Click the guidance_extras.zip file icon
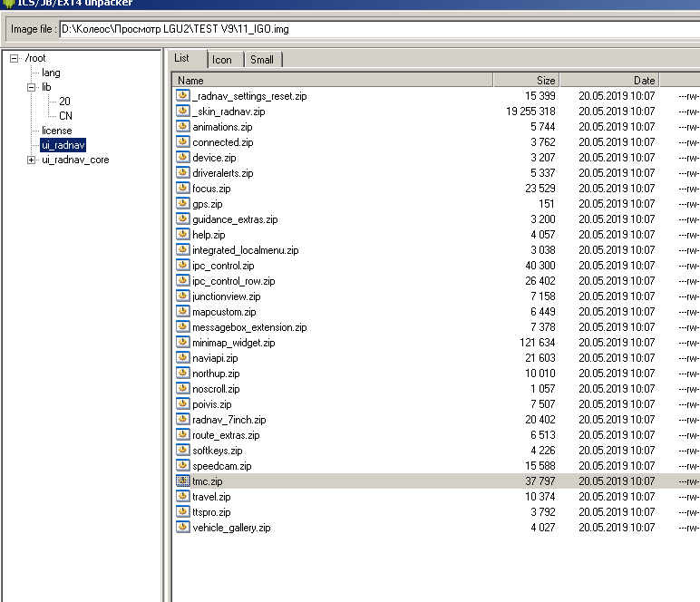The width and height of the screenshot is (700, 602). 182,218
